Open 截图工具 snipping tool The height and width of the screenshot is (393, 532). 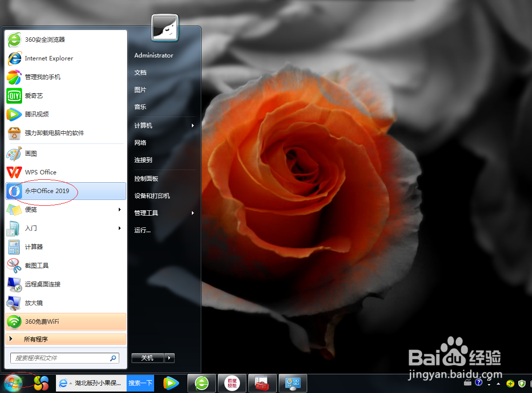pyautogui.click(x=66, y=266)
